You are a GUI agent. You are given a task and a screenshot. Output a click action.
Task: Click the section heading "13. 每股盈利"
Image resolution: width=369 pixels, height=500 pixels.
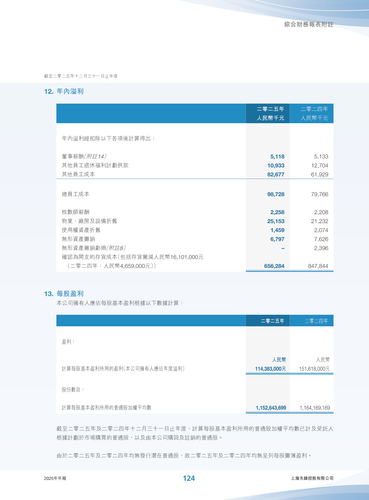64,294
